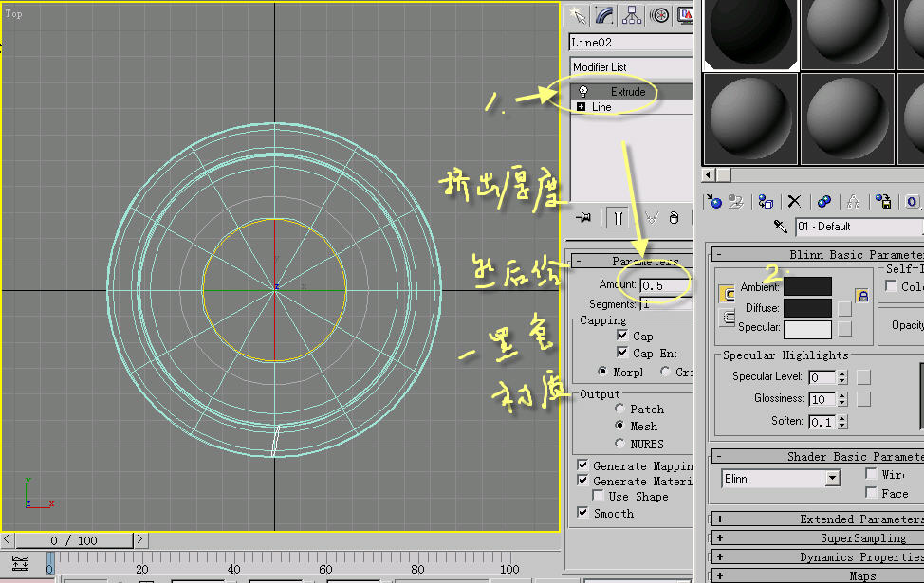Open the Blinn shader type dropdown
This screenshot has width=924, height=583.
coord(833,478)
